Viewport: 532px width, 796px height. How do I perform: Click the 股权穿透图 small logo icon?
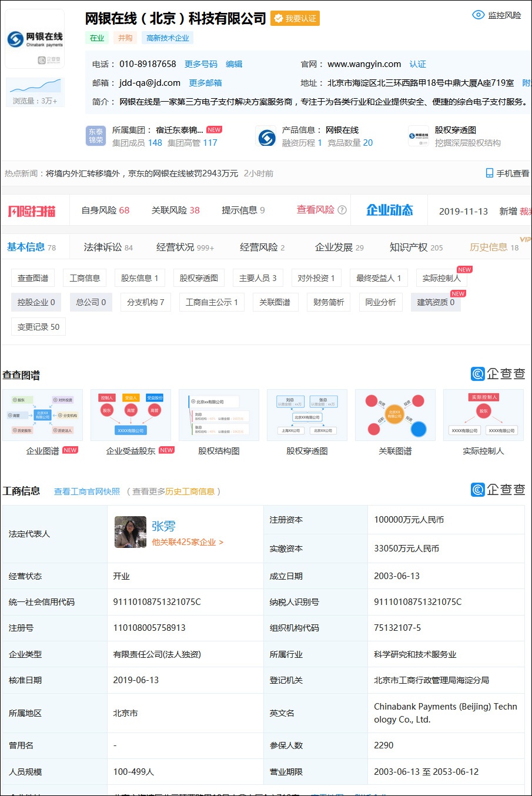point(419,136)
